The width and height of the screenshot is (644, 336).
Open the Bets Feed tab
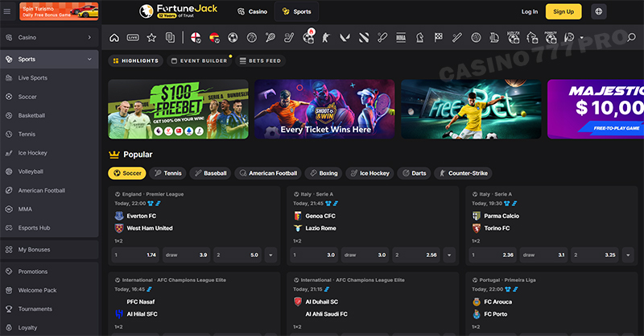pyautogui.click(x=260, y=61)
